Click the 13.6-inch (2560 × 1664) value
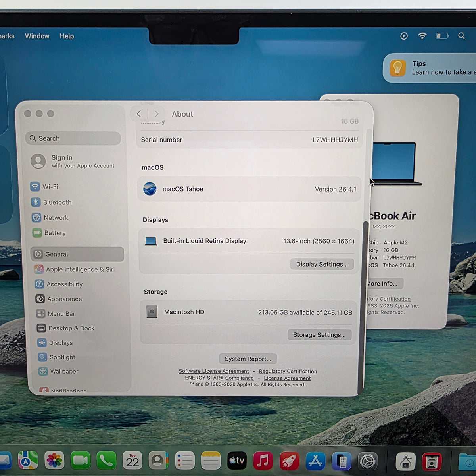This screenshot has height=476, width=476. pos(319,241)
